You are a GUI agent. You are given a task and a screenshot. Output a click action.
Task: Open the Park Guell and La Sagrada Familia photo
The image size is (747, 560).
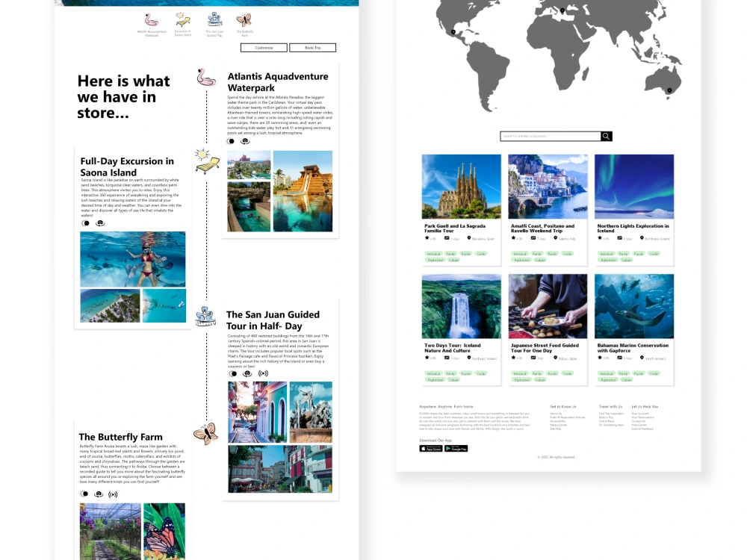[461, 186]
